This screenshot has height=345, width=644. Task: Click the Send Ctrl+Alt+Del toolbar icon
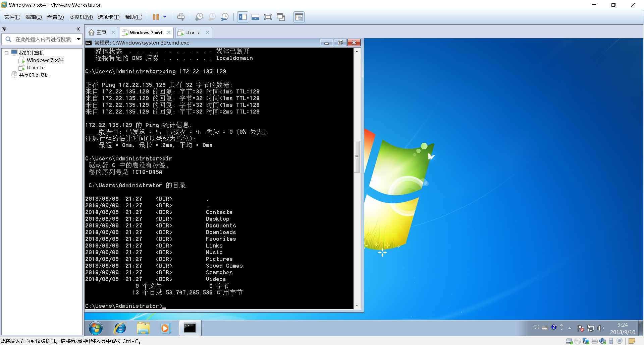181,17
